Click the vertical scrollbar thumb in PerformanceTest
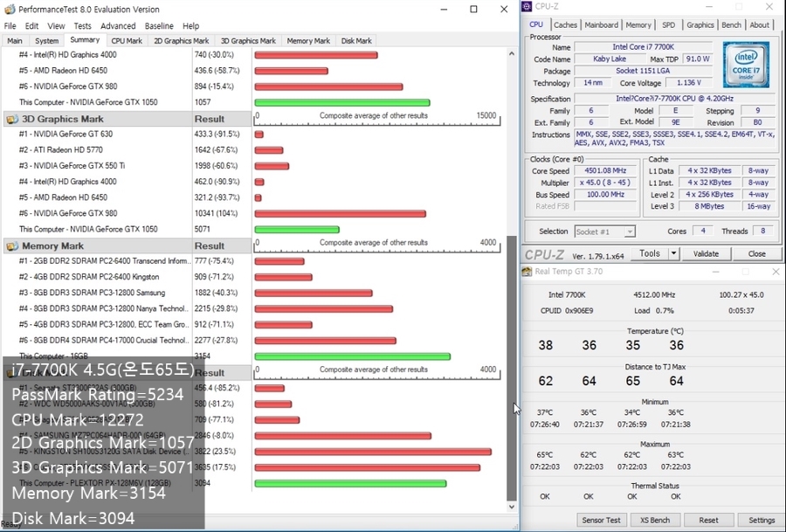This screenshot has width=786, height=532. [x=511, y=369]
